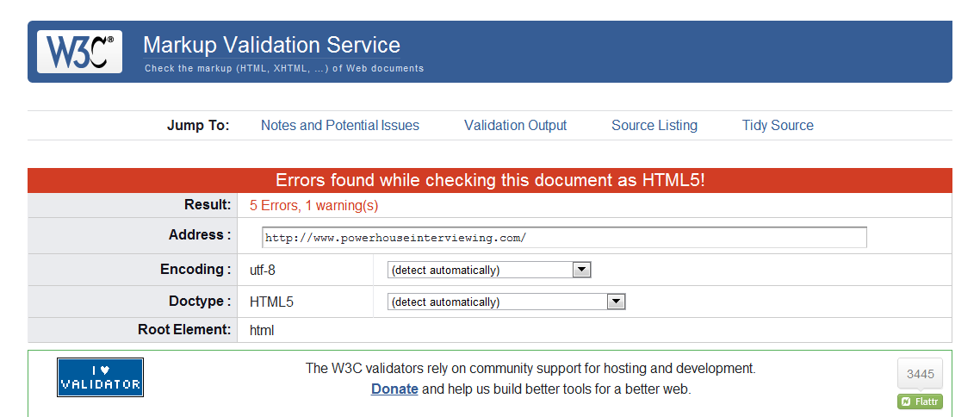The height and width of the screenshot is (417, 980).
Task: Click the 'Errors found while checking' red banner
Action: coord(490,181)
